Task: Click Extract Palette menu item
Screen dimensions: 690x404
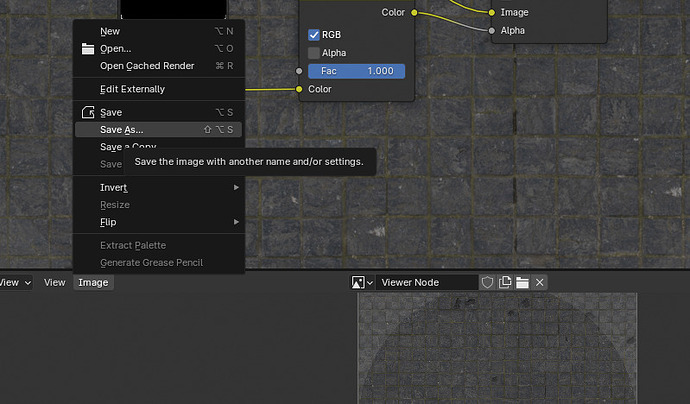Action: (x=158, y=245)
